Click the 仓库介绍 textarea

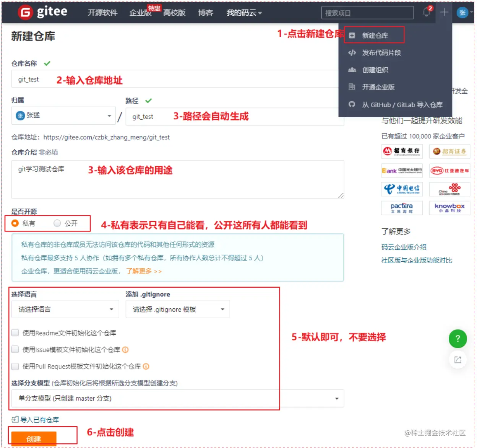[178, 179]
